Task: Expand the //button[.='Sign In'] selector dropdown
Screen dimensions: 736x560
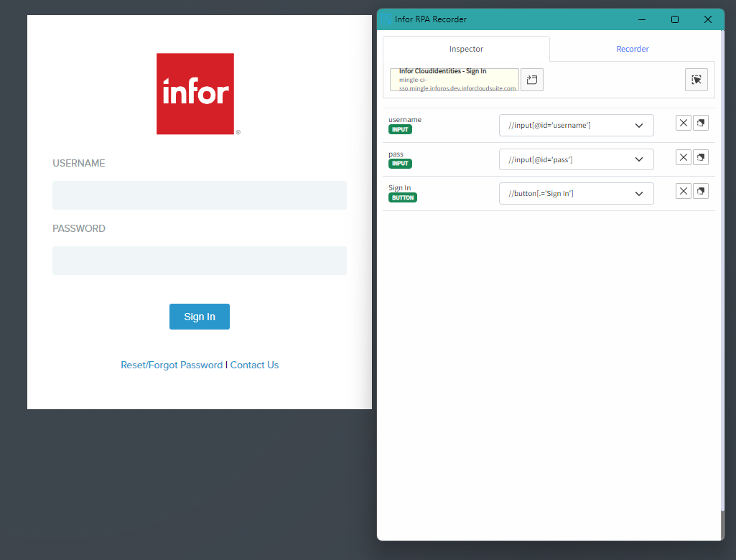Action: 639,194
